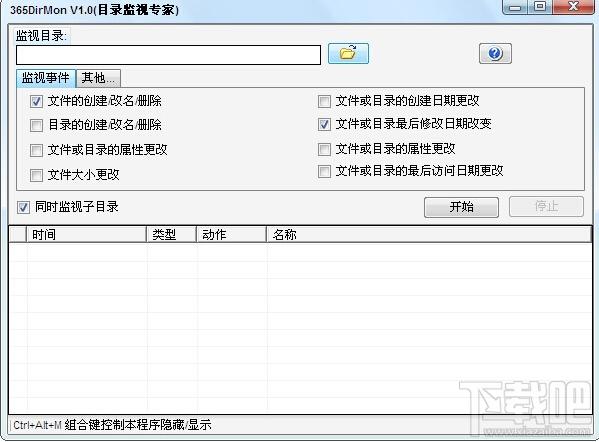This screenshot has height=442, width=599.
Task: Switch to the 监视事件 tab
Action: (x=45, y=78)
